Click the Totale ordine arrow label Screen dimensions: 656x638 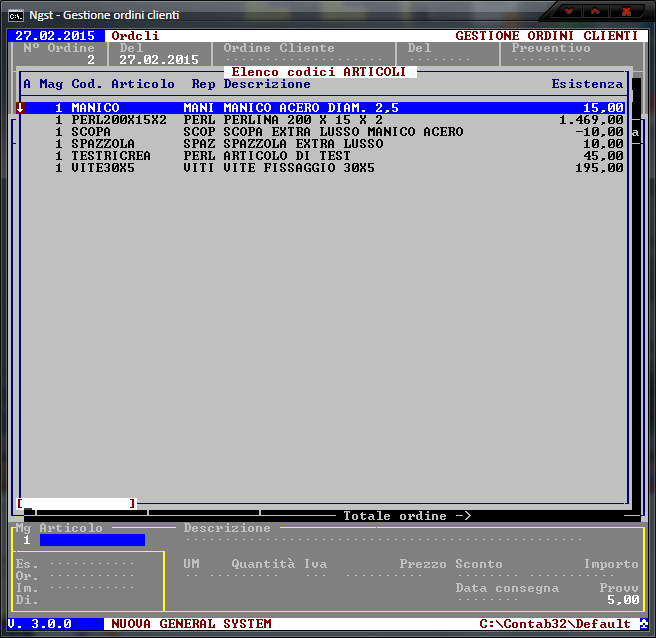tap(407, 516)
